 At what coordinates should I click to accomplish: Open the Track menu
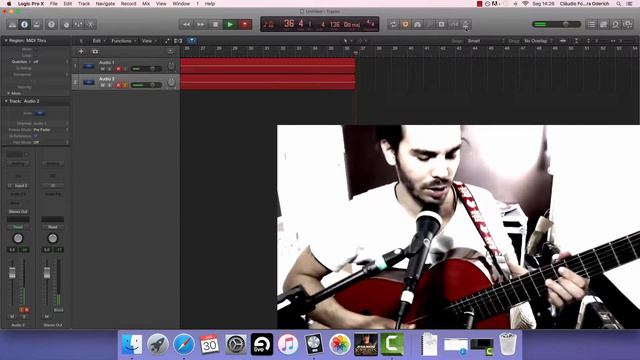pyautogui.click(x=84, y=4)
